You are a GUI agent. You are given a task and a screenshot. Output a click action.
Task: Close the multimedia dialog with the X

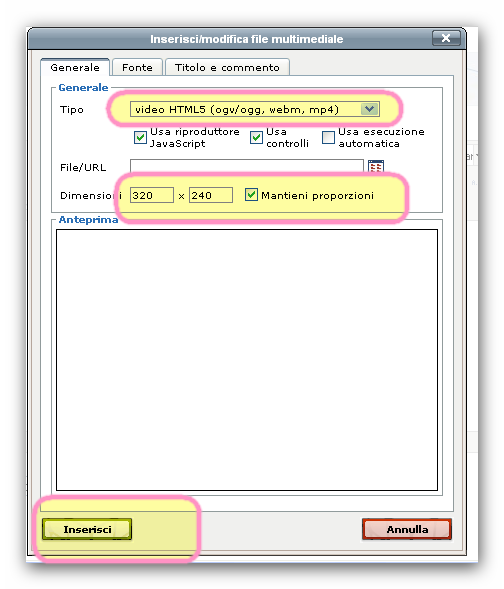[x=446, y=38]
